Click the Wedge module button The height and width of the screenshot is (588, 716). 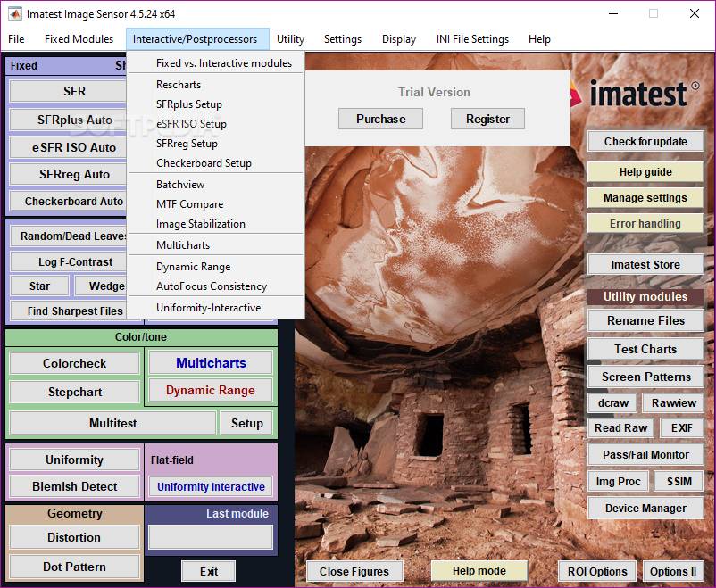[101, 286]
